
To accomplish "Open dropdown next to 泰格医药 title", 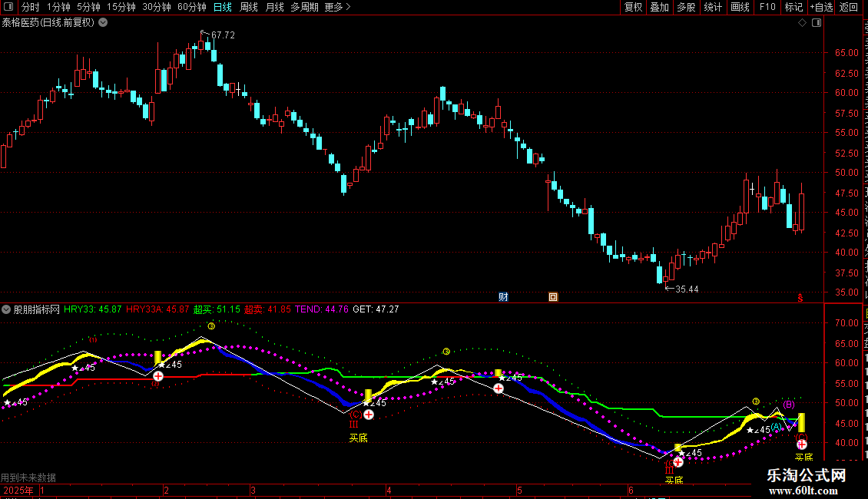I will tap(103, 23).
